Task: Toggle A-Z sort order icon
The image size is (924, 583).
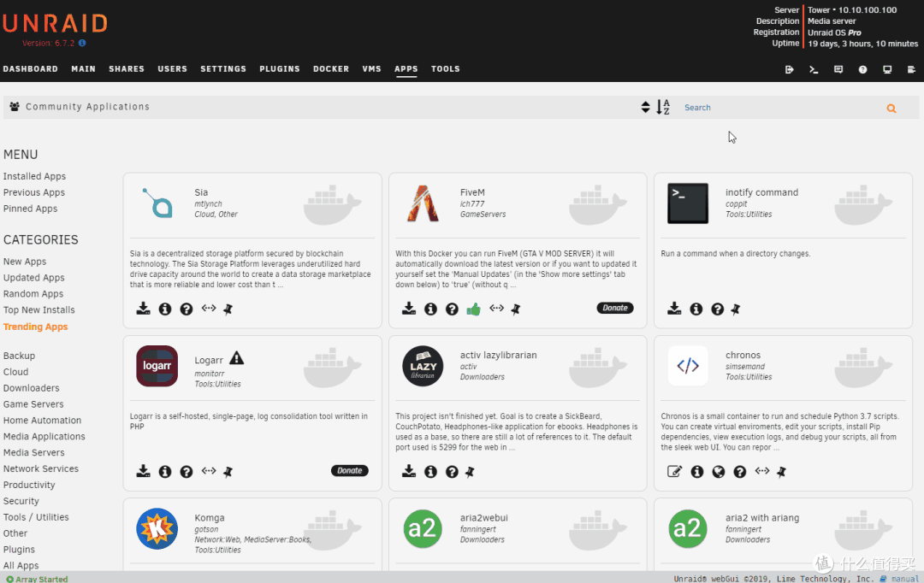Action: 663,108
